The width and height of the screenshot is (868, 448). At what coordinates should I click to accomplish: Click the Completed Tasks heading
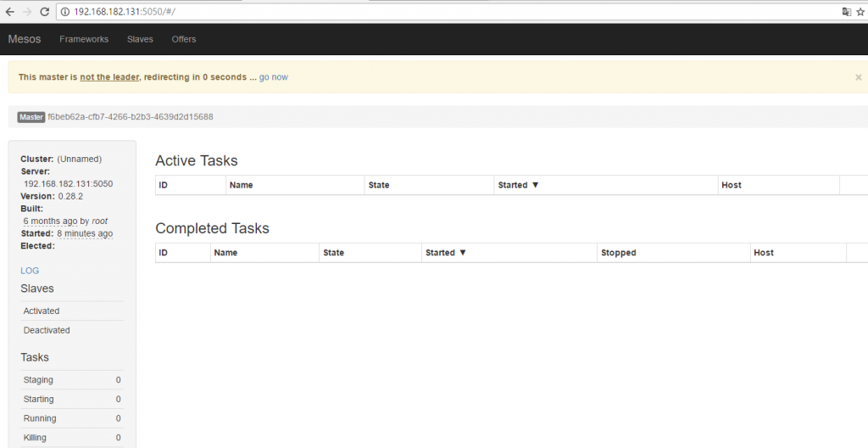(212, 228)
